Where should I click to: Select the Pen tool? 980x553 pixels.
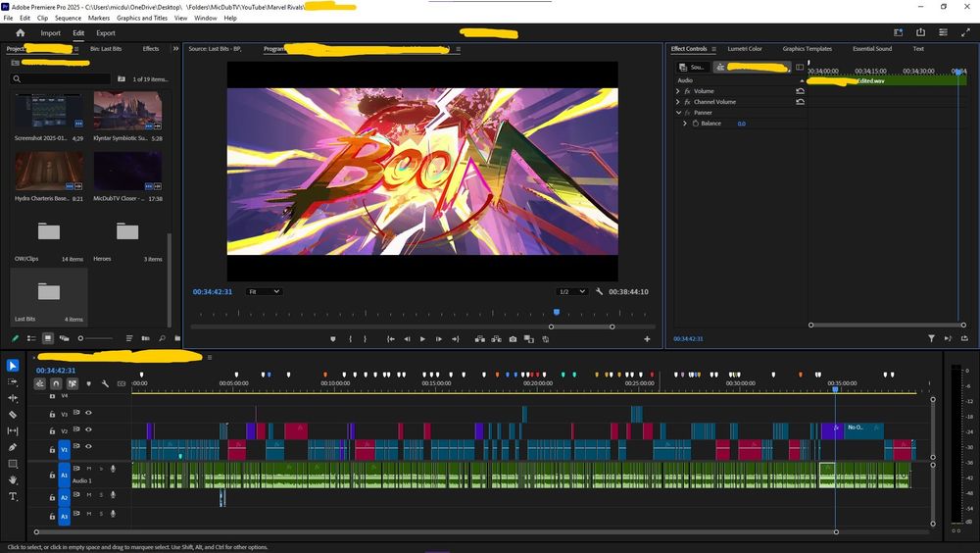coord(13,447)
